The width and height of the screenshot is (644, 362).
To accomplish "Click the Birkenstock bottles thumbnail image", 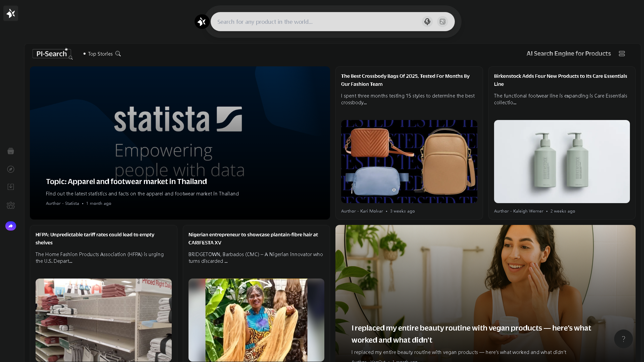I will [562, 162].
